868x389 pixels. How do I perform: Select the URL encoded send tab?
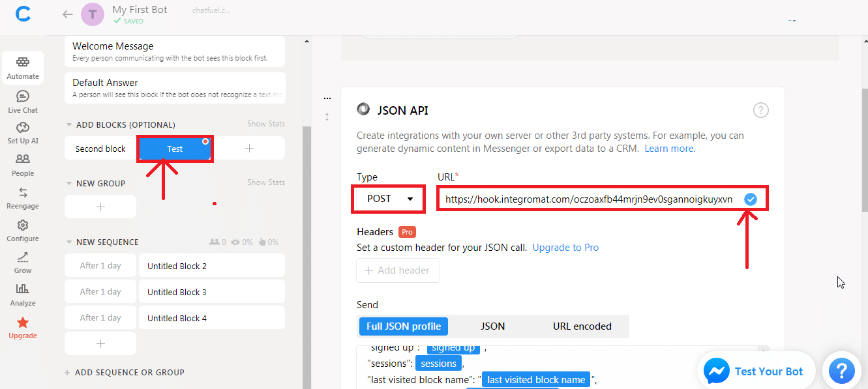coord(582,326)
